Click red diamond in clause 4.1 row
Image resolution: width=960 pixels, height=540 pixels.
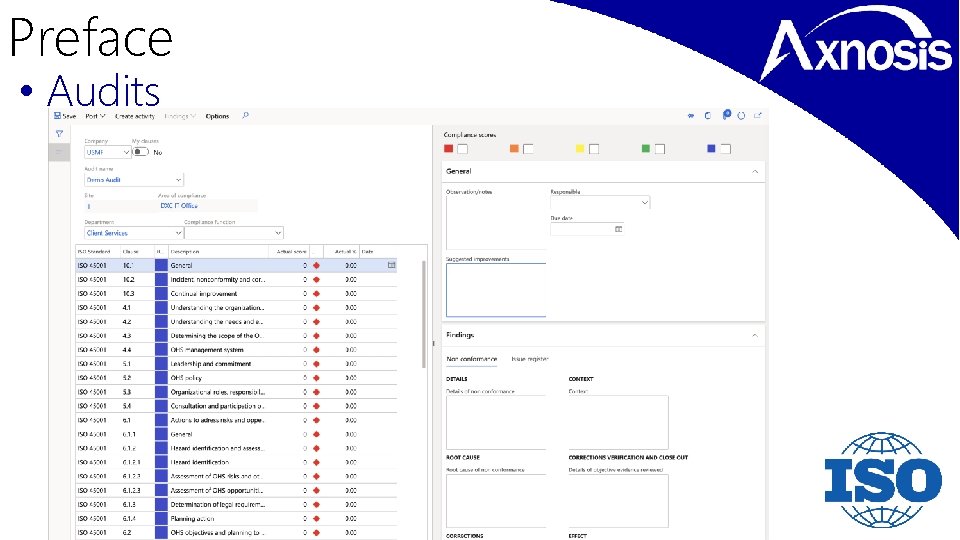point(317,308)
